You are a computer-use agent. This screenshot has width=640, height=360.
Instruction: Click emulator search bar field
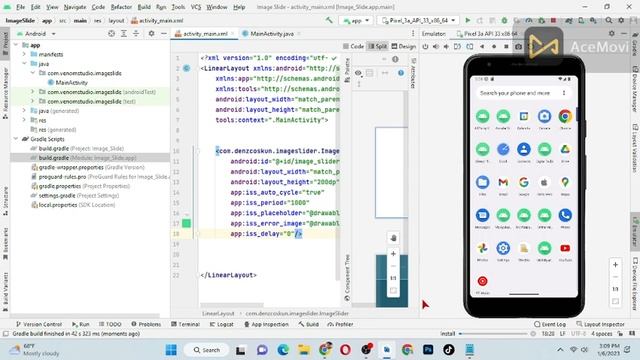(524, 93)
